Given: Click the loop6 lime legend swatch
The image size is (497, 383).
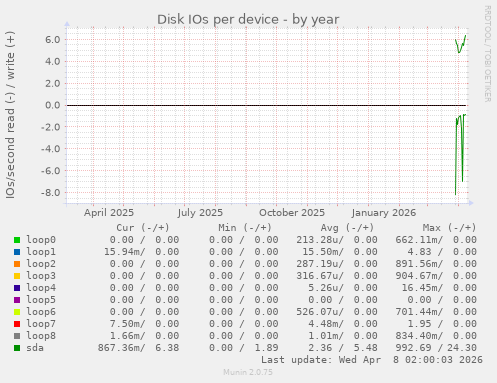Looking at the screenshot, I should tap(17, 312).
